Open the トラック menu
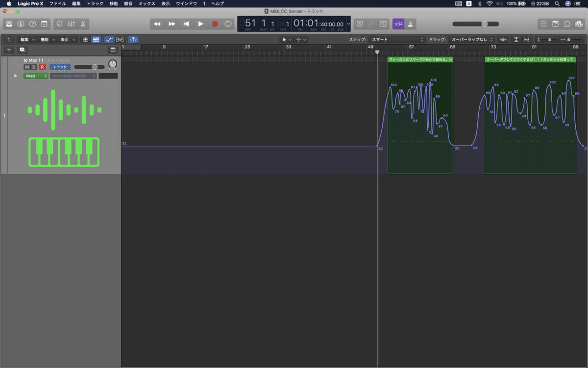 tap(95, 3)
